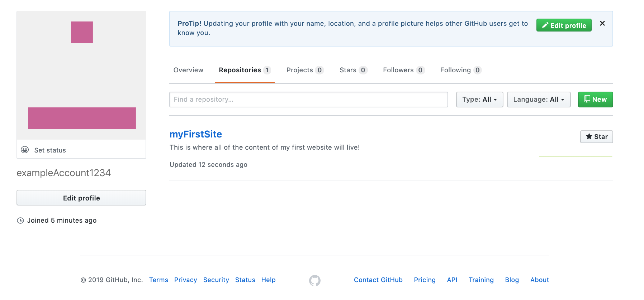Image resolution: width=644 pixels, height=300 pixels.
Task: Create a new repository with New button
Action: click(x=595, y=100)
